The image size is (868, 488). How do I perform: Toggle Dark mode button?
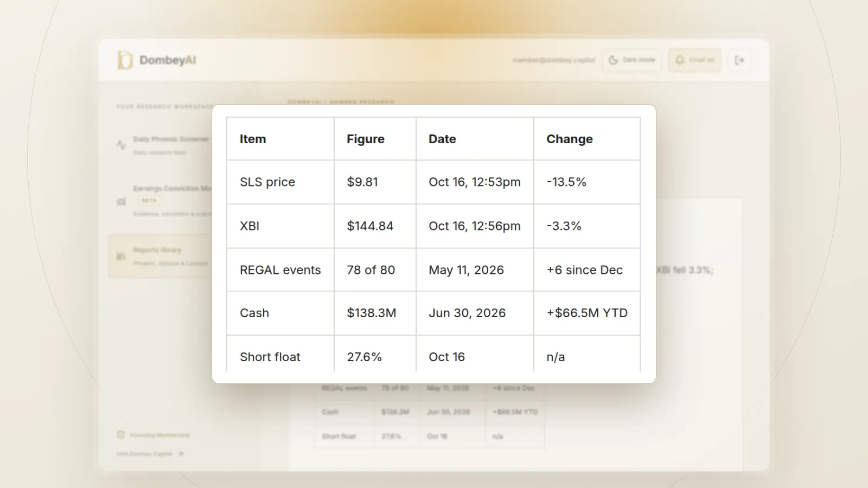pos(631,60)
